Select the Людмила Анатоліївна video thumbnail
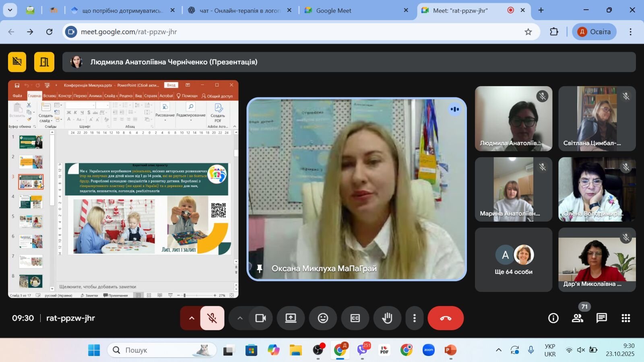The width and height of the screenshot is (644, 362). coord(514,119)
